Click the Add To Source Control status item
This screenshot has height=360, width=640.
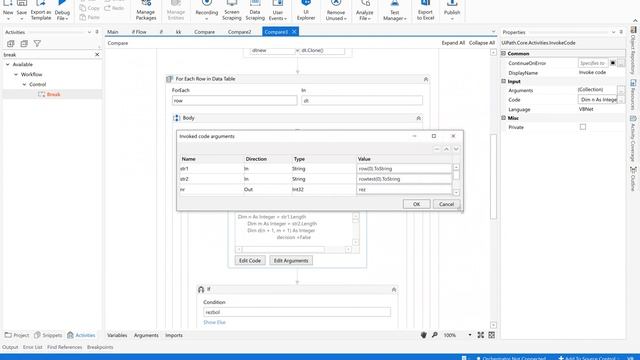click(588, 358)
